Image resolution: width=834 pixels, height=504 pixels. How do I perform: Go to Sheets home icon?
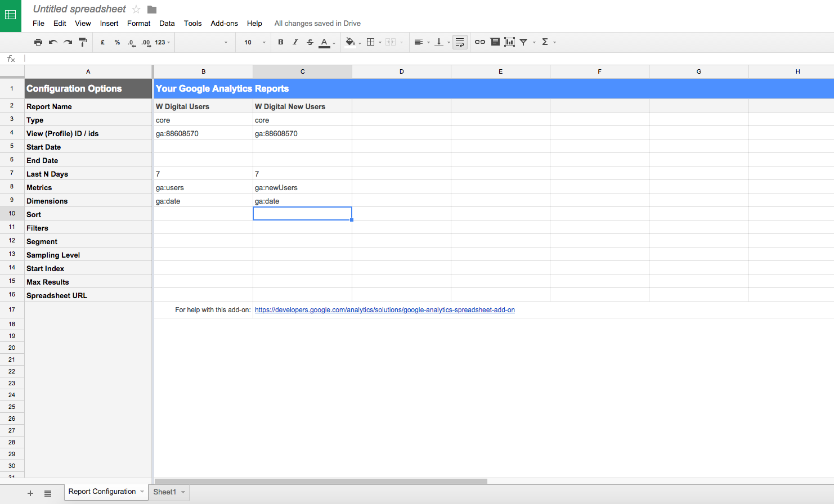[11, 16]
